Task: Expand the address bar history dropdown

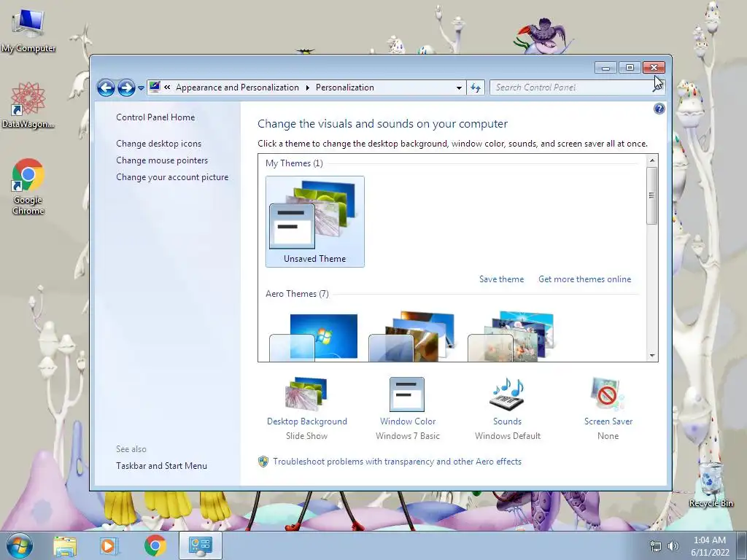Action: click(459, 87)
